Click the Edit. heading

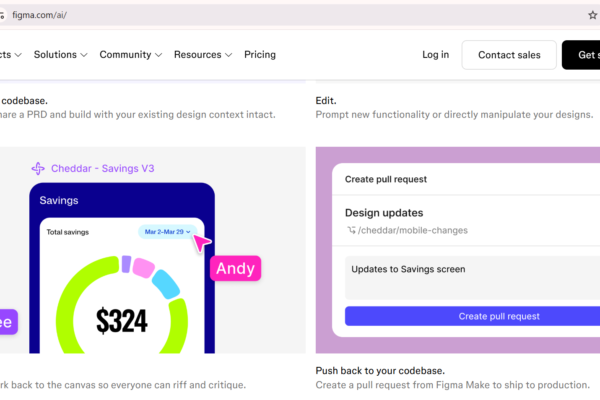coord(326,101)
